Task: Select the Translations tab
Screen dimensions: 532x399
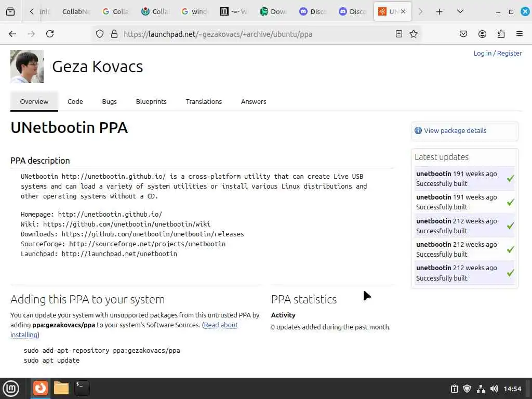Action: click(x=204, y=101)
